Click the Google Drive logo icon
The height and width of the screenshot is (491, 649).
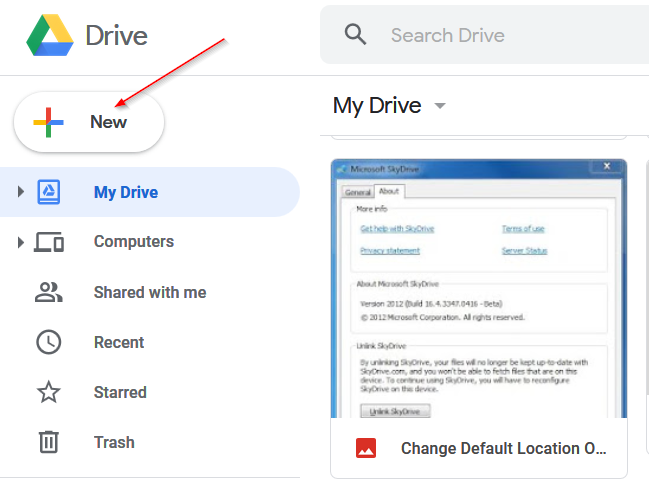[50, 35]
